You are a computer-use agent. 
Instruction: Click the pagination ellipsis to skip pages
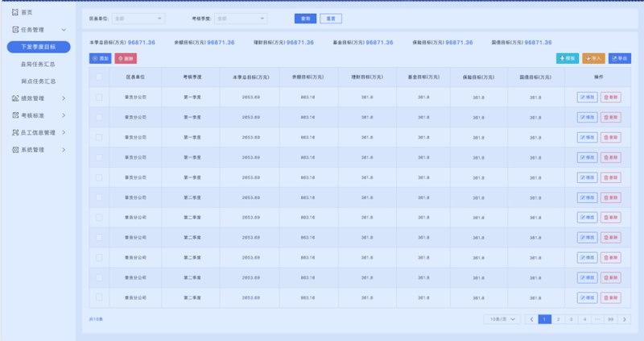pos(597,319)
